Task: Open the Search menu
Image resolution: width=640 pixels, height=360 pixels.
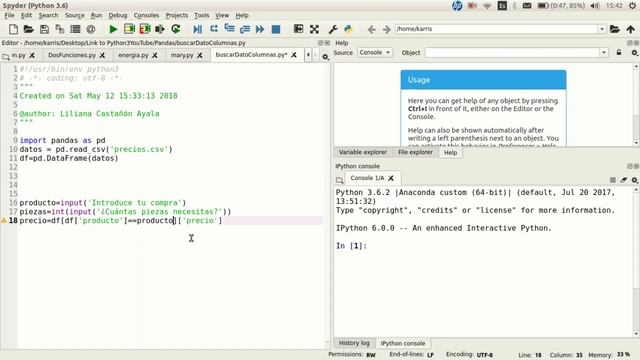Action: pyautogui.click(x=48, y=15)
